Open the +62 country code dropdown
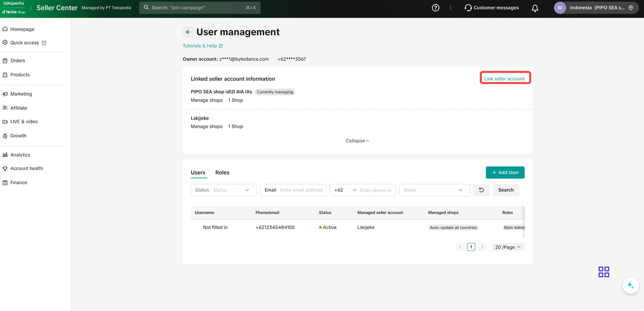644x311 pixels. tap(345, 190)
